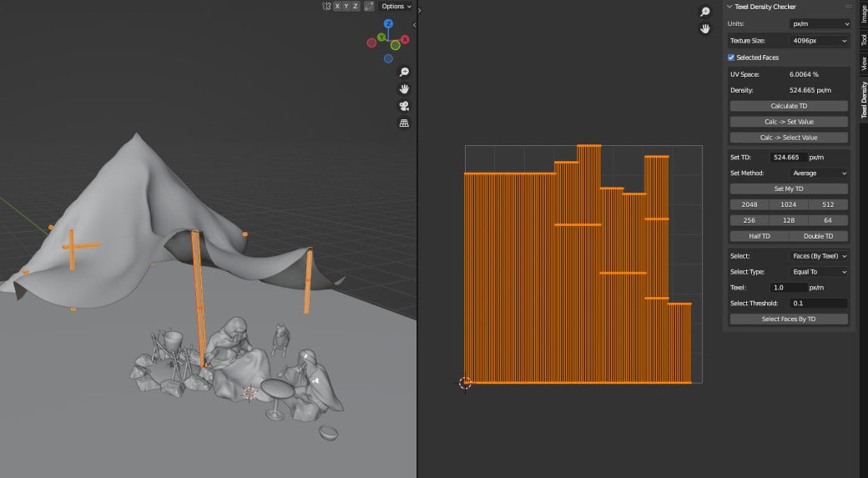Collapse the Texel Density Checker panel
The width and height of the screenshot is (868, 478).
point(729,7)
